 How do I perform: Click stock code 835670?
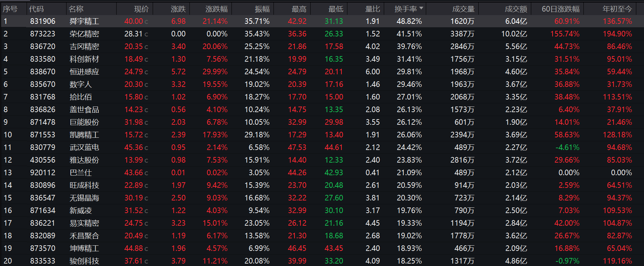point(43,84)
